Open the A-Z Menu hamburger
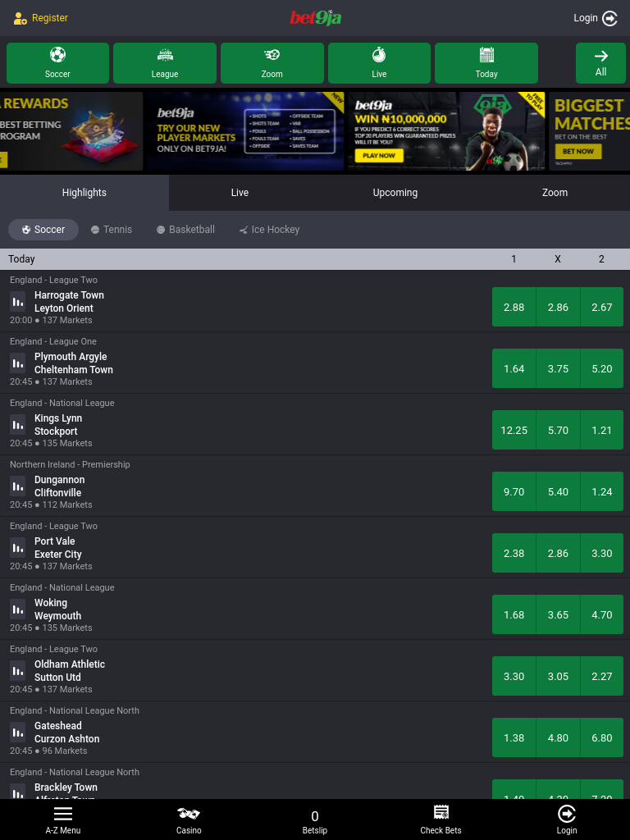Image resolution: width=630 pixels, height=840 pixels. (62, 820)
